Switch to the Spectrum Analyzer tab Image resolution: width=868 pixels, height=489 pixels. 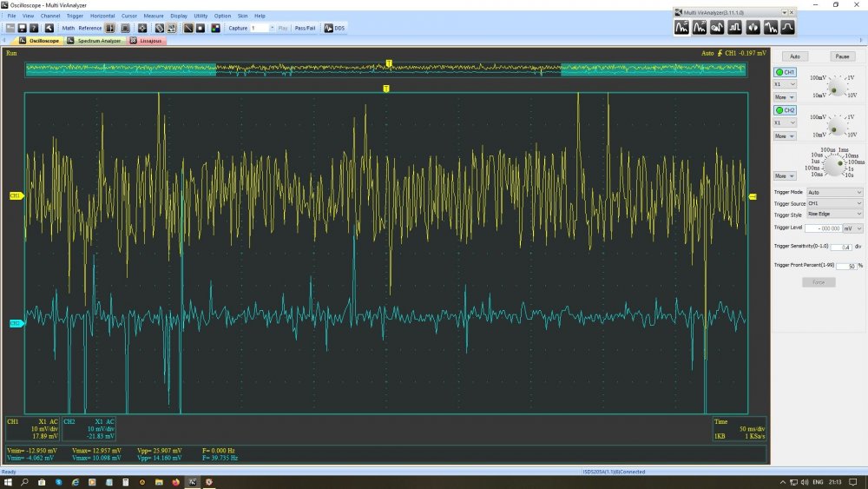point(95,41)
